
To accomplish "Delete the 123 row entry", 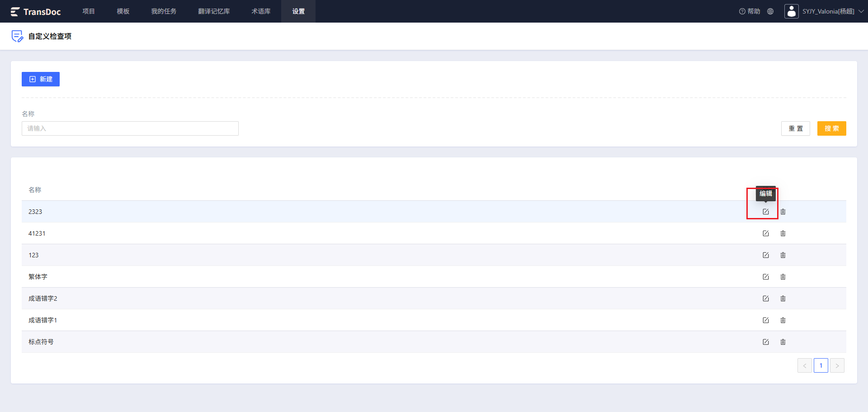I will point(783,255).
